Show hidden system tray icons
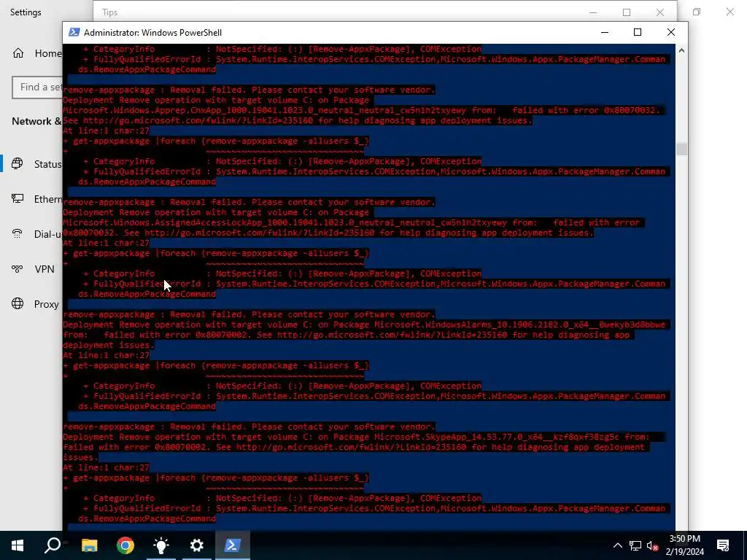 coord(617,545)
